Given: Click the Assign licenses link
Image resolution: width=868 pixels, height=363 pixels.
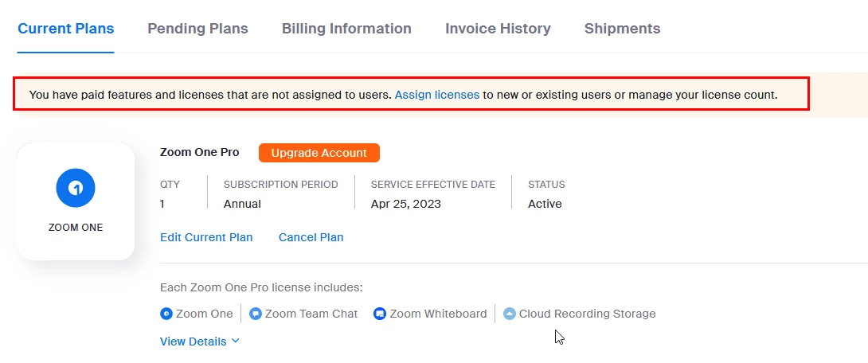Looking at the screenshot, I should 437,95.
